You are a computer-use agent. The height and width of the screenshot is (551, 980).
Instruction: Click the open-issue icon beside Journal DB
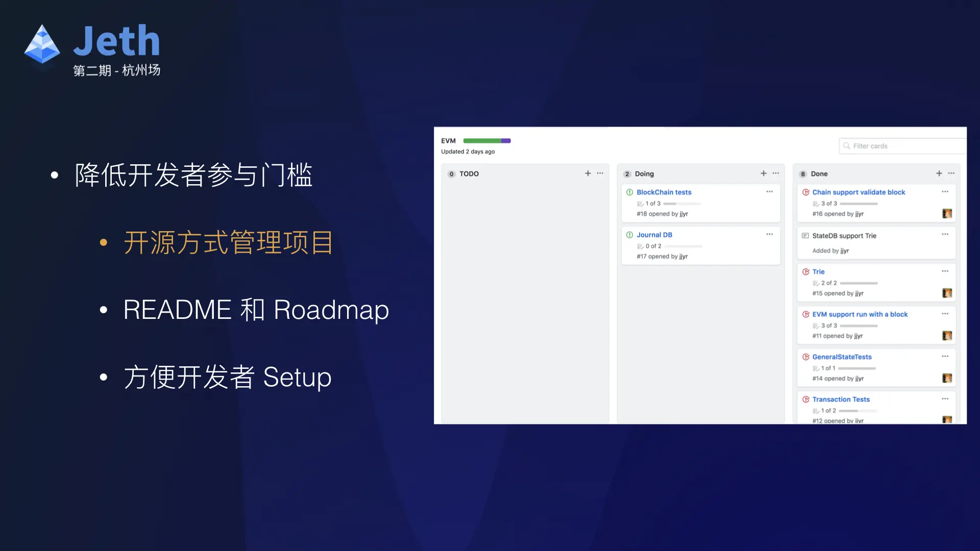[630, 235]
